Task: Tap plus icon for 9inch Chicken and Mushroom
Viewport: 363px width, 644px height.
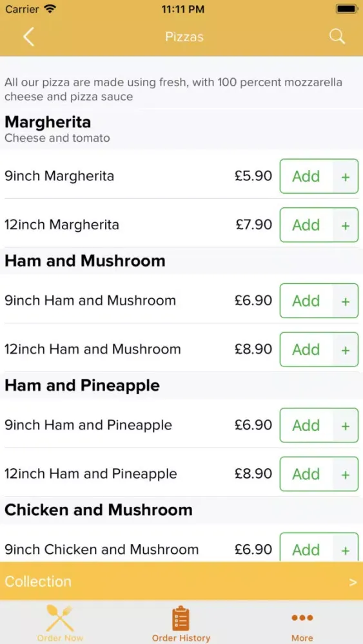Action: [346, 548]
